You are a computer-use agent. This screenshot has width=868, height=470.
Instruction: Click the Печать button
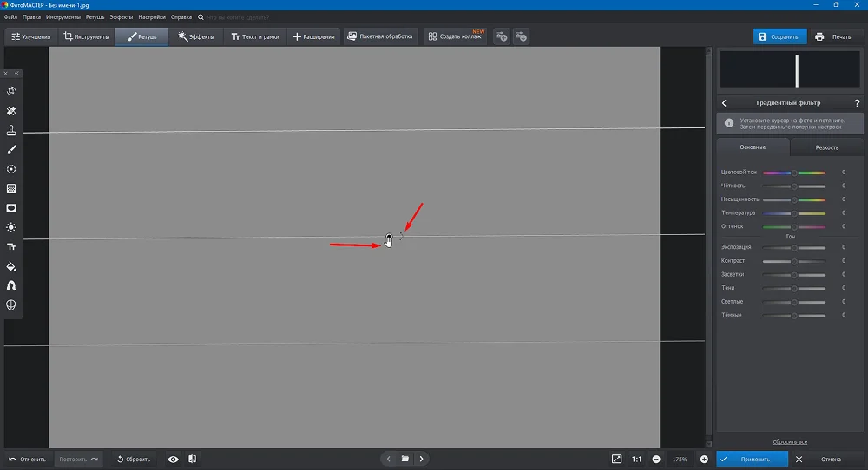click(834, 36)
